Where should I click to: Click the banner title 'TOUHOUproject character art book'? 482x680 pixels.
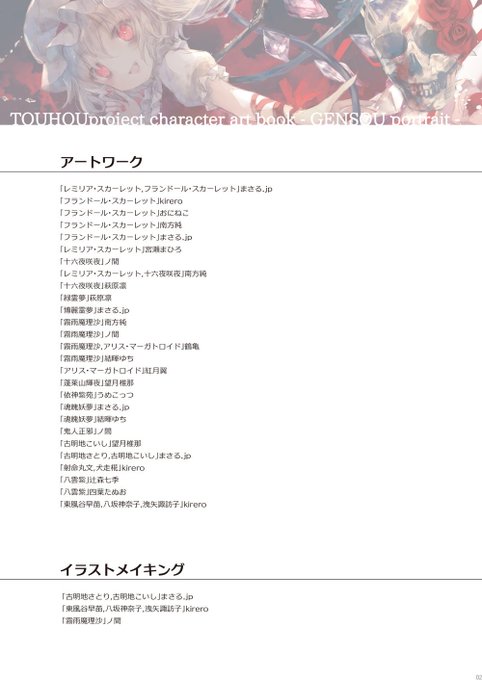point(153,119)
